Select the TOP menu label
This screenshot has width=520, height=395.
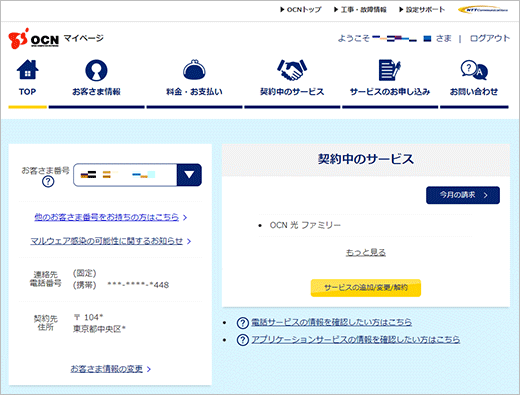(x=27, y=92)
